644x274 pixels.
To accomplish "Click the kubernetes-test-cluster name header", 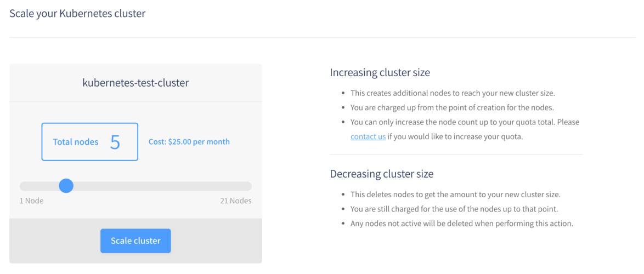I will pos(135,83).
